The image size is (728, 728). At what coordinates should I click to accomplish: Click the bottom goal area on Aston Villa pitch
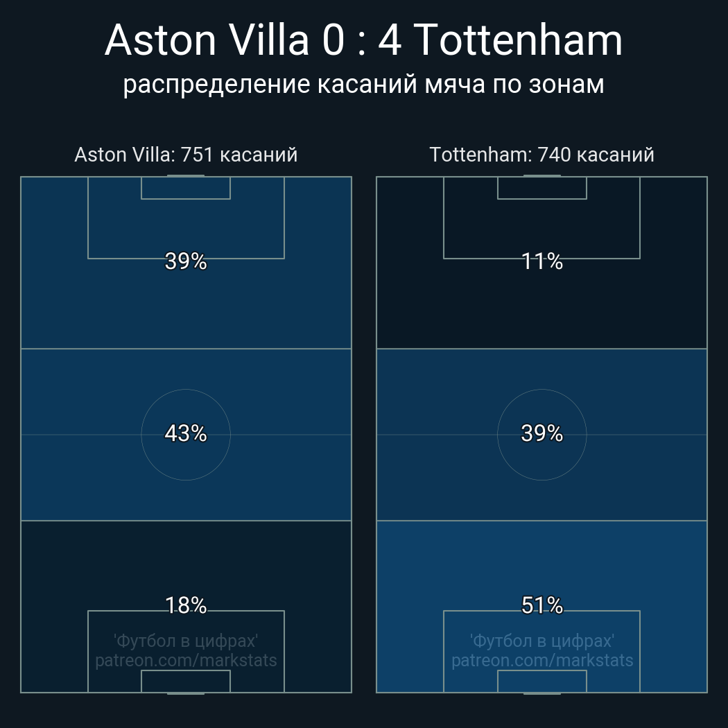[186, 681]
